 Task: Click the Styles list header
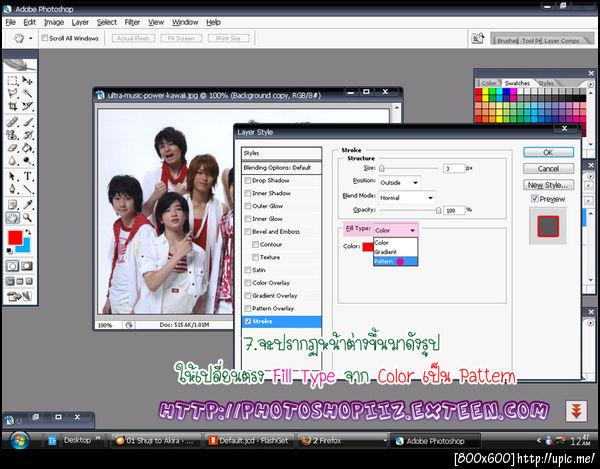point(282,153)
